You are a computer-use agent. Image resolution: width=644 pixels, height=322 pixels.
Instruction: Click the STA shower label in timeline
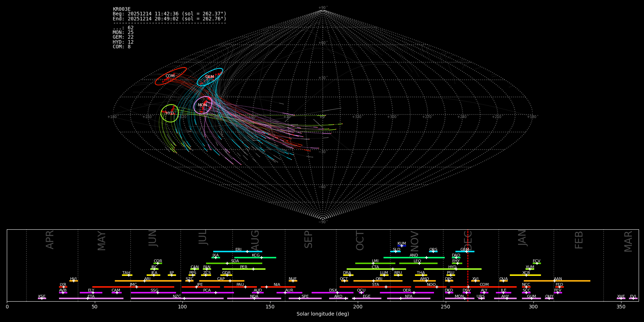point(375,285)
